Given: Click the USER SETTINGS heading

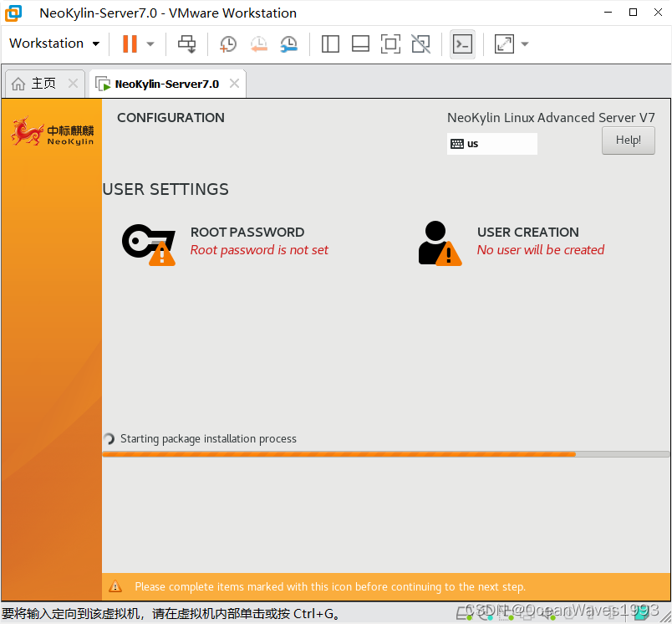Looking at the screenshot, I should (x=165, y=189).
